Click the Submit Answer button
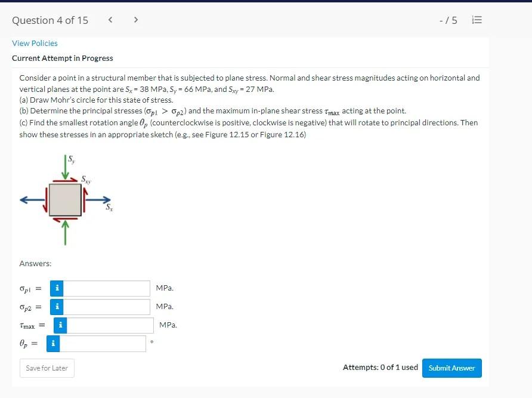The image size is (532, 398). click(x=451, y=368)
